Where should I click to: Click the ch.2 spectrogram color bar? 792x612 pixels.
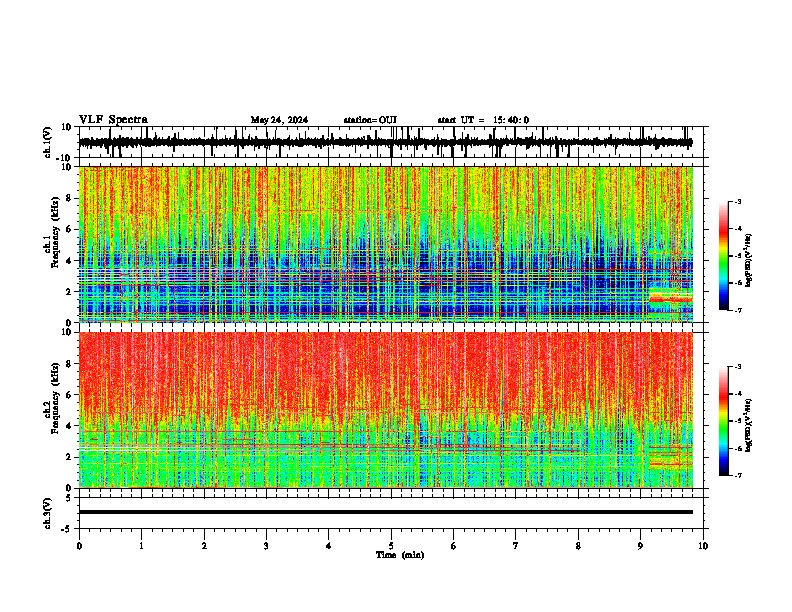click(724, 421)
